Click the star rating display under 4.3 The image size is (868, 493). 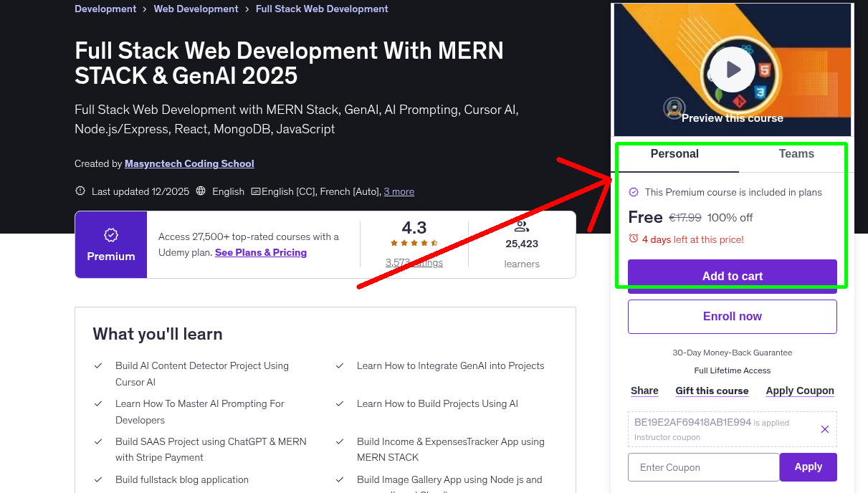pos(414,243)
